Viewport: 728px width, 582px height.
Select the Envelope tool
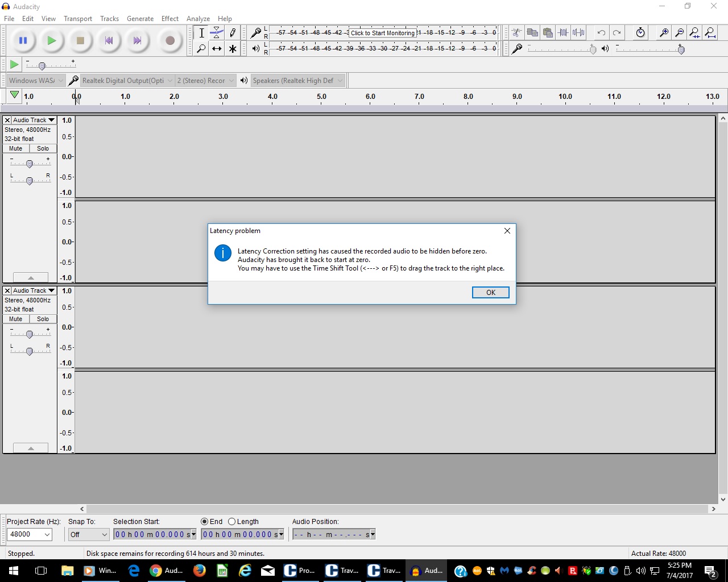pyautogui.click(x=217, y=33)
